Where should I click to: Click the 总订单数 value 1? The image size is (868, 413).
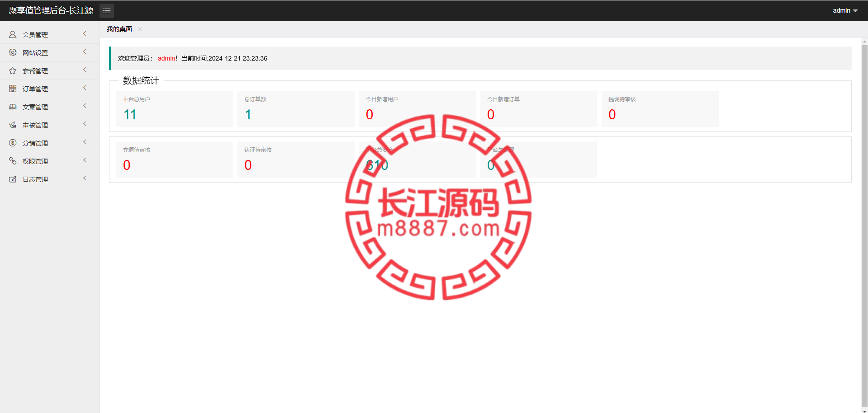[248, 115]
